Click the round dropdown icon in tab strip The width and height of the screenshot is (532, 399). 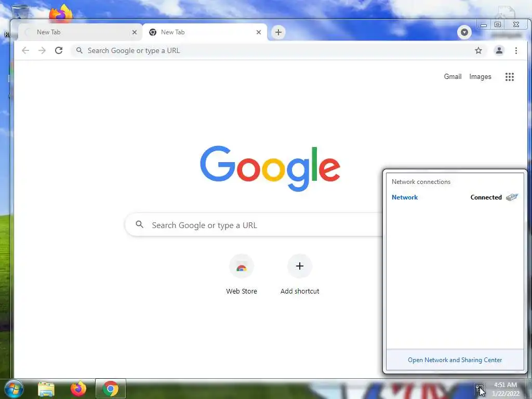(464, 32)
